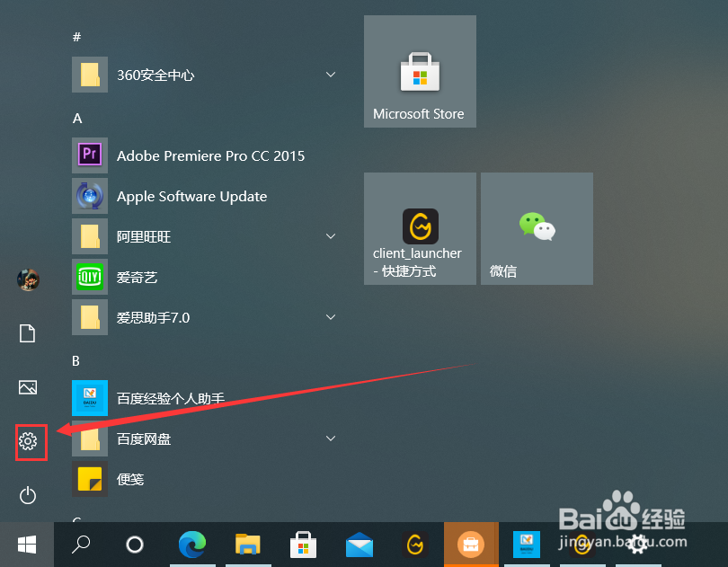Open the Microsoft Store tile

421,72
